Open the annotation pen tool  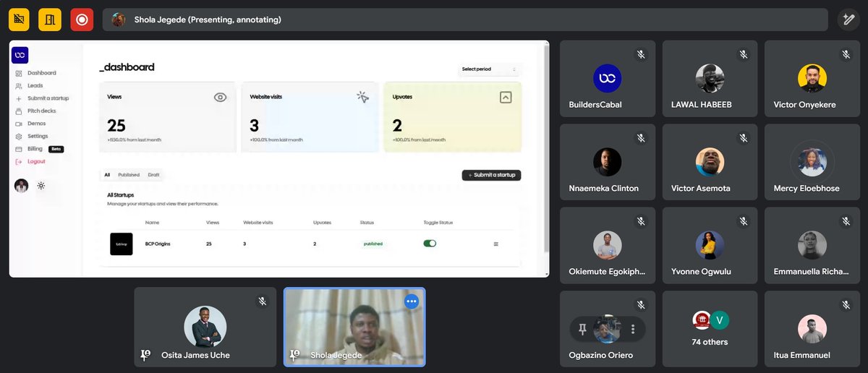pyautogui.click(x=848, y=20)
